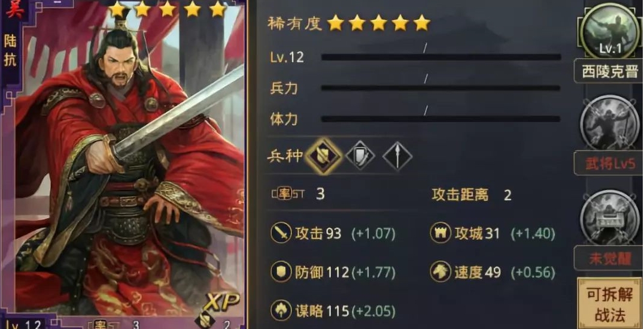Click the Lv.12 experience bar
This screenshot has width=644, height=329.
(x=441, y=57)
